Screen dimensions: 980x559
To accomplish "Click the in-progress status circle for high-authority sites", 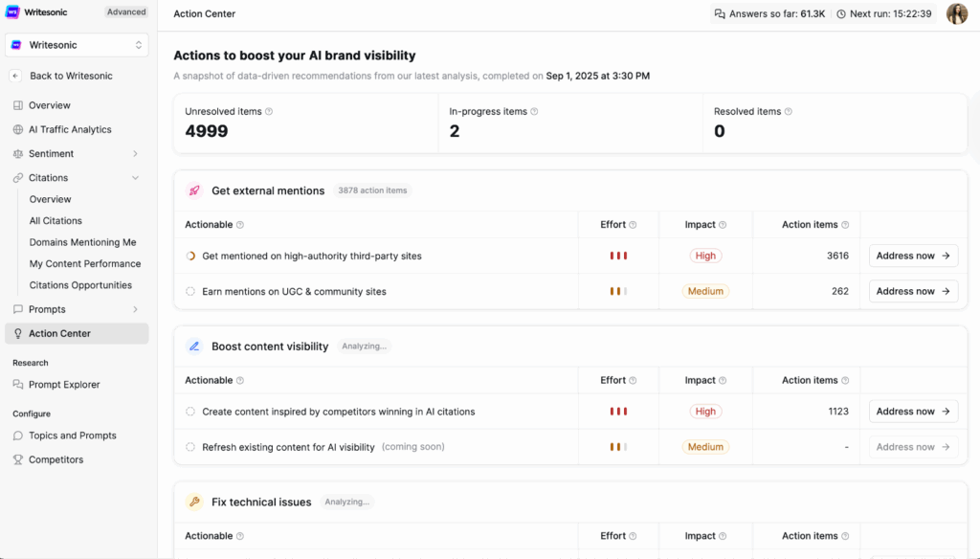I will pyautogui.click(x=190, y=256).
